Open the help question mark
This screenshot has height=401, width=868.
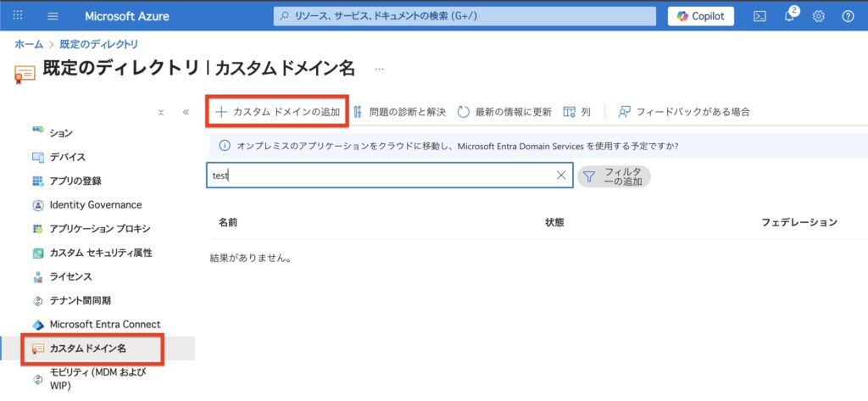tap(848, 16)
